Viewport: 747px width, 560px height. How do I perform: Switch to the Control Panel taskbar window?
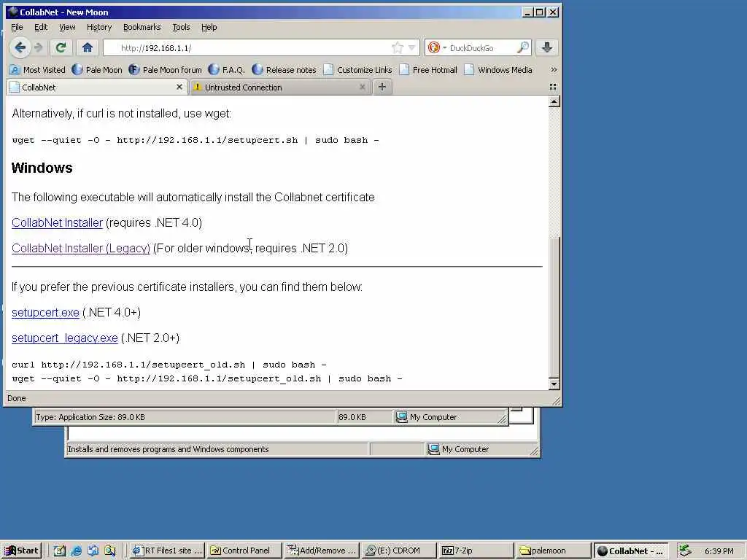pos(245,551)
